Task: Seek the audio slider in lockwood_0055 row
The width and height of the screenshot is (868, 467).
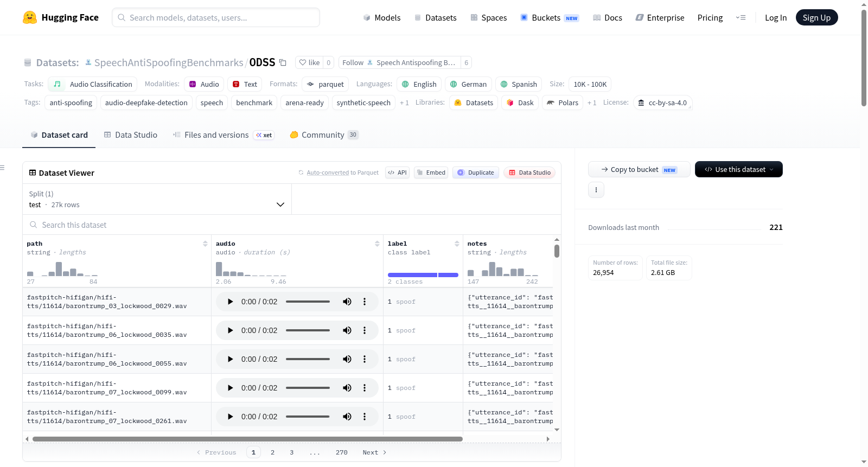Action: 308,359
